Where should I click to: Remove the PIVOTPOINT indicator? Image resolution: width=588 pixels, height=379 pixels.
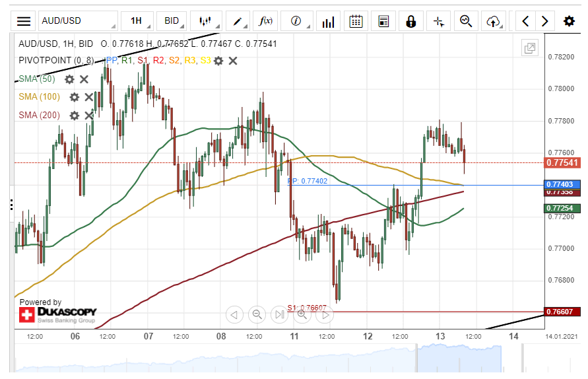[x=233, y=61]
